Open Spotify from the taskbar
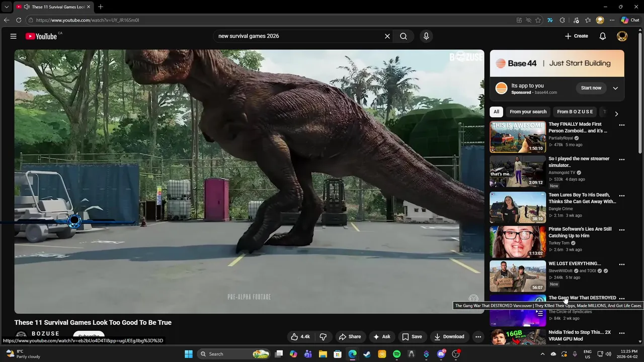The width and height of the screenshot is (644, 362). 396,354
